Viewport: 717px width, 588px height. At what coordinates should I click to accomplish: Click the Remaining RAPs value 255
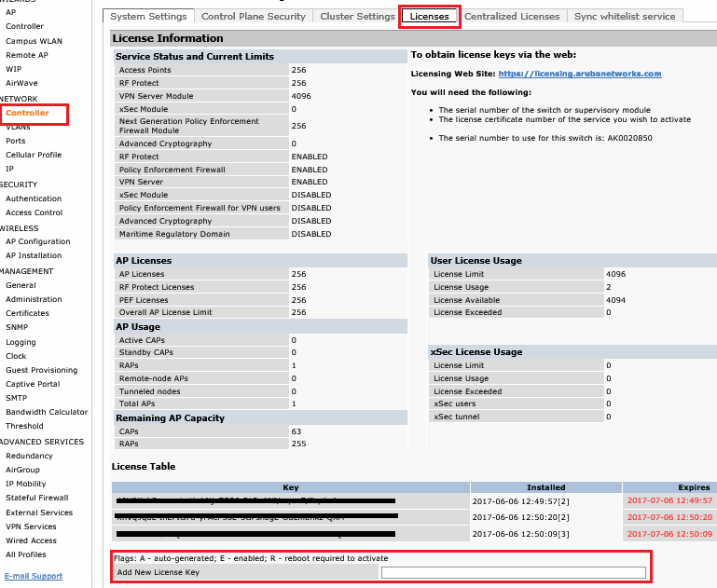(298, 444)
